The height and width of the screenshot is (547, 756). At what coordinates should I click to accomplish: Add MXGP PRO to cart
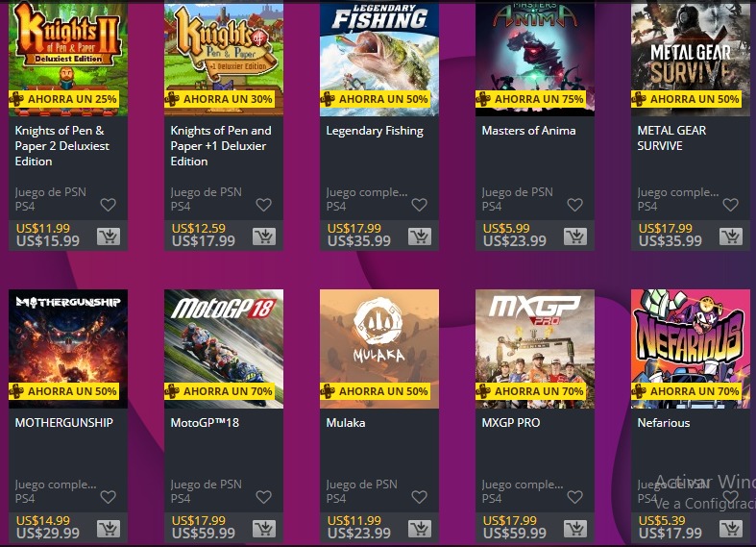click(x=575, y=529)
